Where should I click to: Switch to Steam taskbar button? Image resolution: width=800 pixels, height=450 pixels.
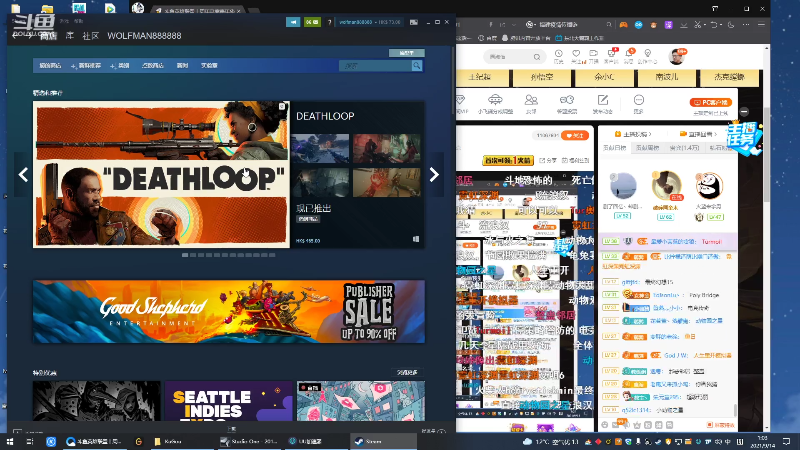click(383, 441)
